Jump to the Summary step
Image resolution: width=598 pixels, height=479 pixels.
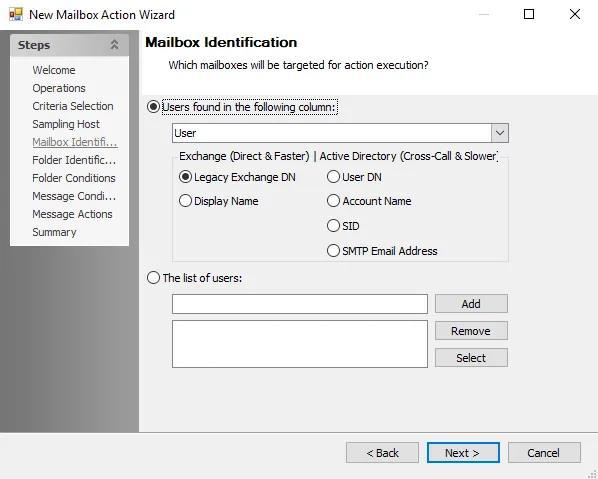point(54,232)
